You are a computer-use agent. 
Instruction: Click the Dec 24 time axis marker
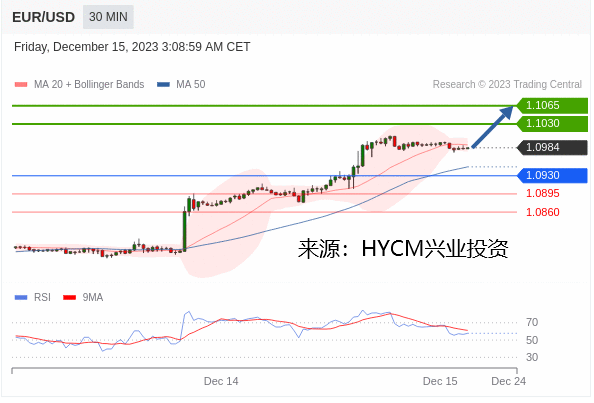tap(508, 381)
